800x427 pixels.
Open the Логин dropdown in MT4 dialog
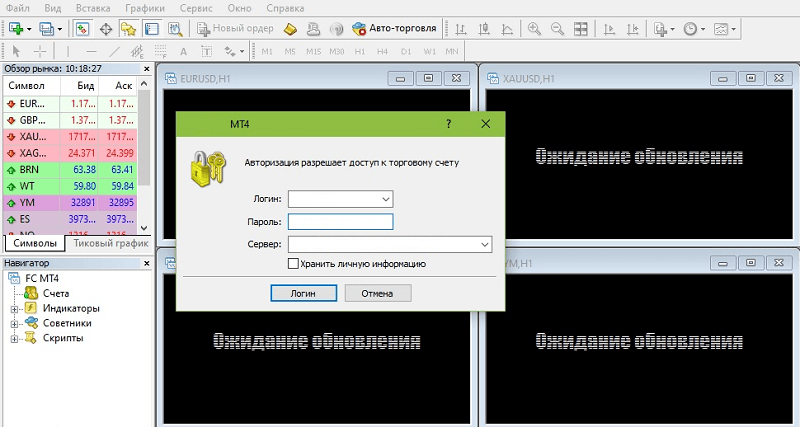point(386,199)
